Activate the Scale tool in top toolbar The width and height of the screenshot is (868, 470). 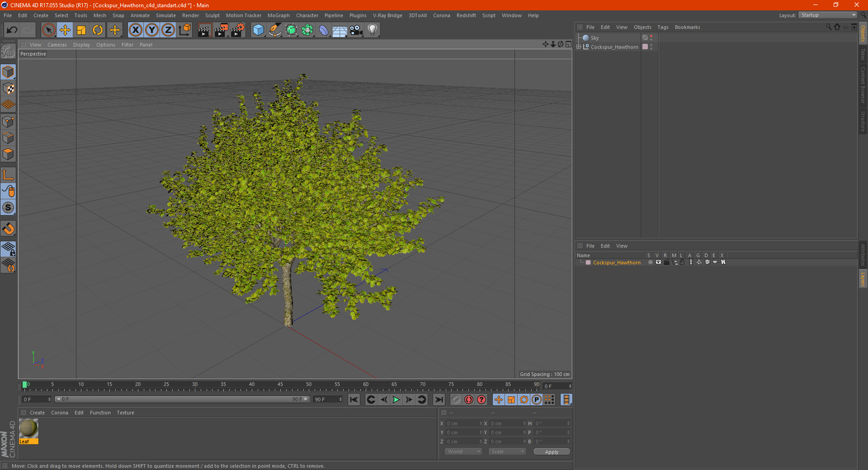[81, 30]
